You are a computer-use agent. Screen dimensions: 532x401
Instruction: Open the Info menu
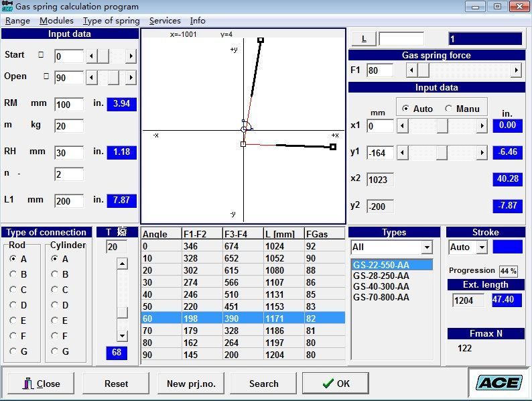pyautogui.click(x=198, y=21)
